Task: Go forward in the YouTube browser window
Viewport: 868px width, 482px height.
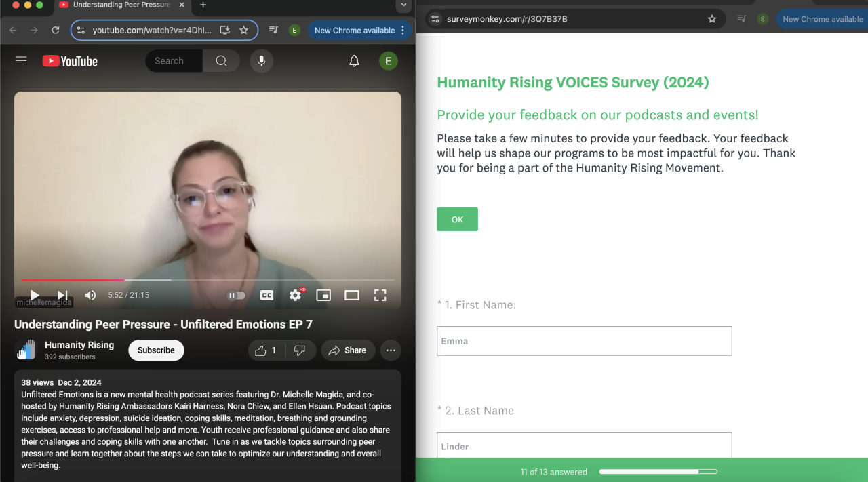Action: tap(34, 31)
